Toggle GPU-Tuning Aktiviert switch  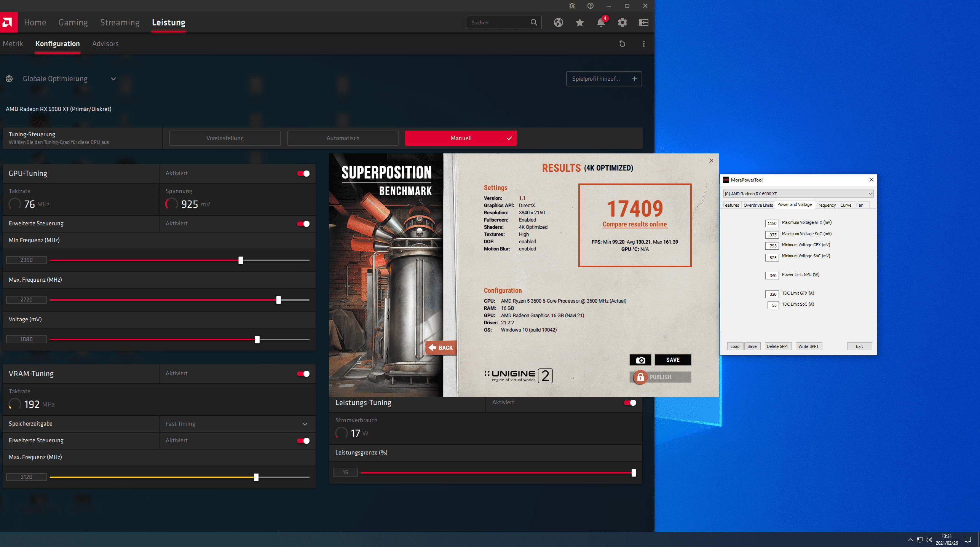click(303, 174)
